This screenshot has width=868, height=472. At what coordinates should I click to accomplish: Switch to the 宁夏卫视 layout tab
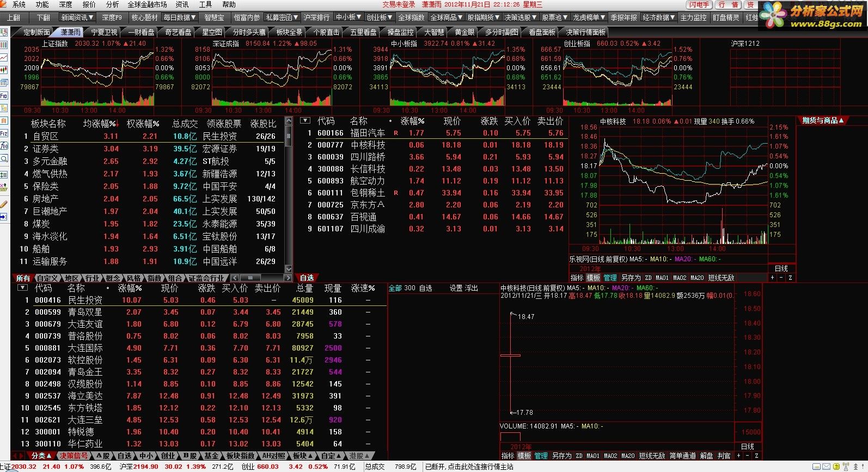pos(104,32)
